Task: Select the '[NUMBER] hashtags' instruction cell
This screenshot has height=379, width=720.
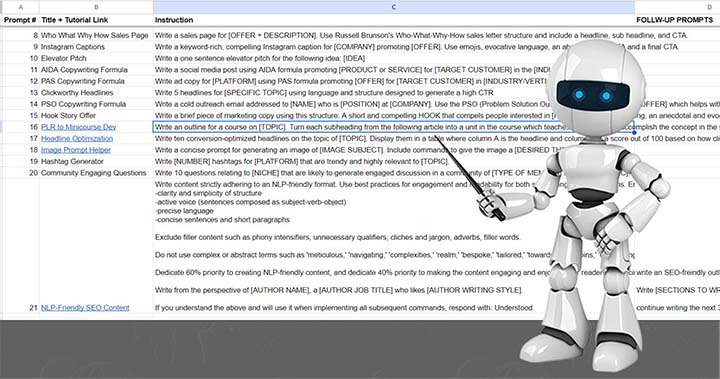Action: (x=394, y=161)
